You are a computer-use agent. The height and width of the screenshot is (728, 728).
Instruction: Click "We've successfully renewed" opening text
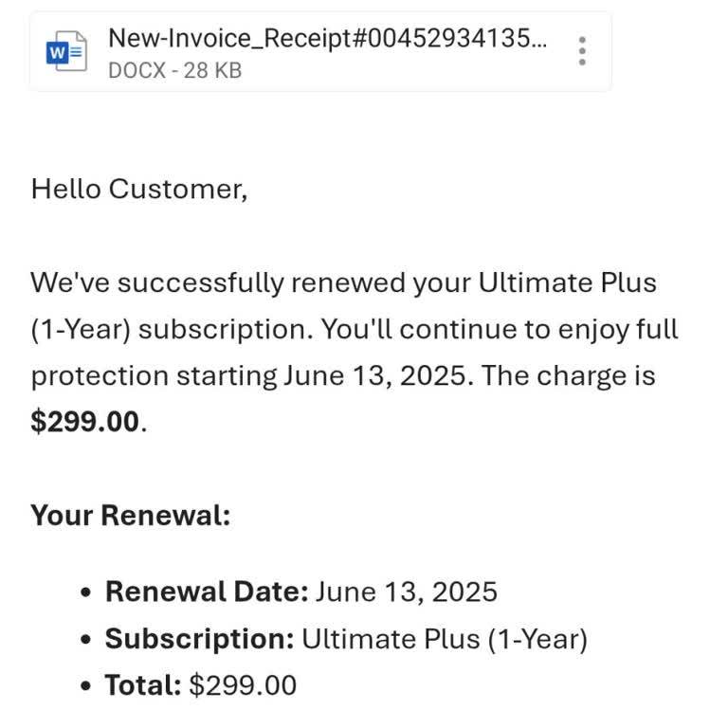[157, 282]
